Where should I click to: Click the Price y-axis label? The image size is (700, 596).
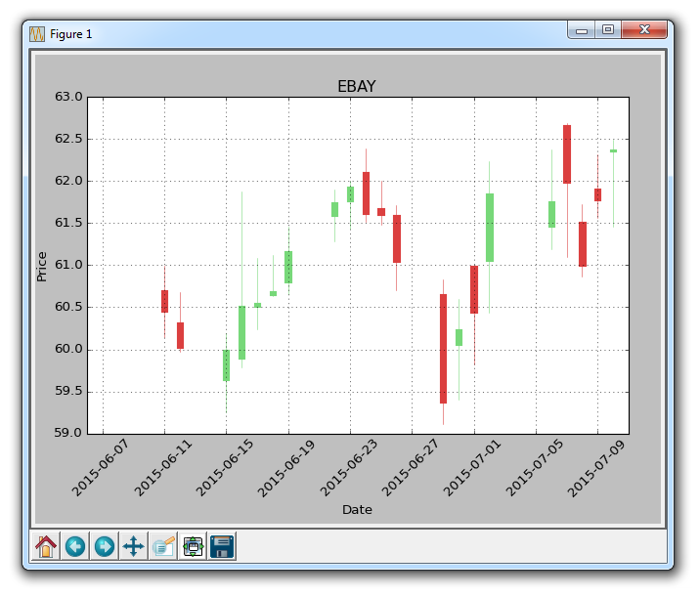(x=41, y=266)
